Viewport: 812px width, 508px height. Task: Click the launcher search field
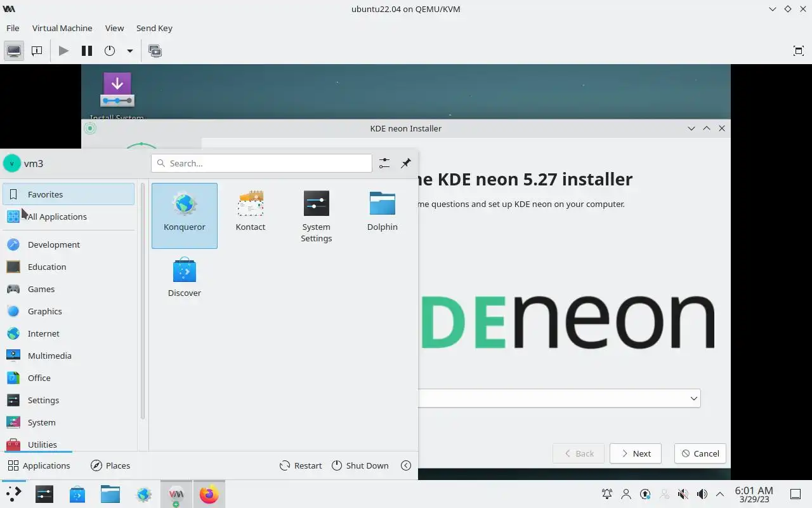coord(261,163)
